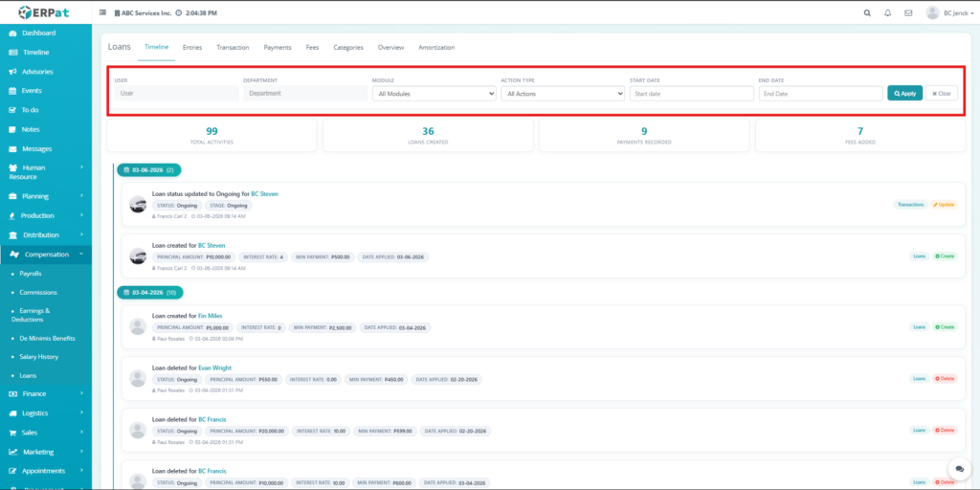Switch to the Payments tab
The height and width of the screenshot is (490, 980).
(x=278, y=47)
